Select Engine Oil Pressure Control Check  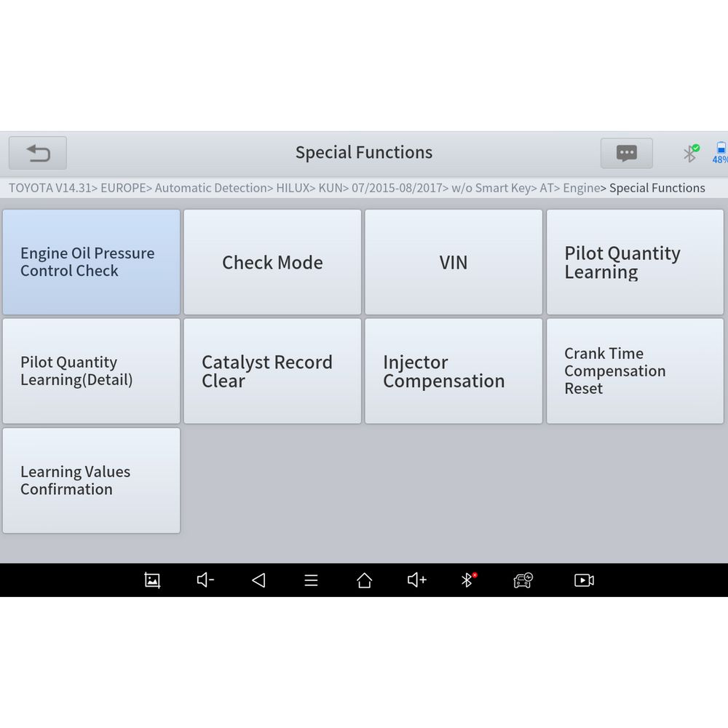pyautogui.click(x=91, y=262)
